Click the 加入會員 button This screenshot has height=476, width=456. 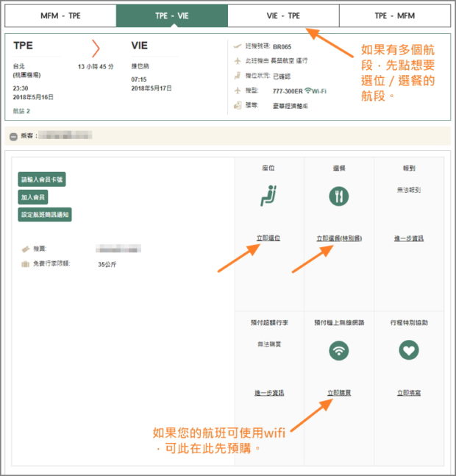tap(33, 197)
